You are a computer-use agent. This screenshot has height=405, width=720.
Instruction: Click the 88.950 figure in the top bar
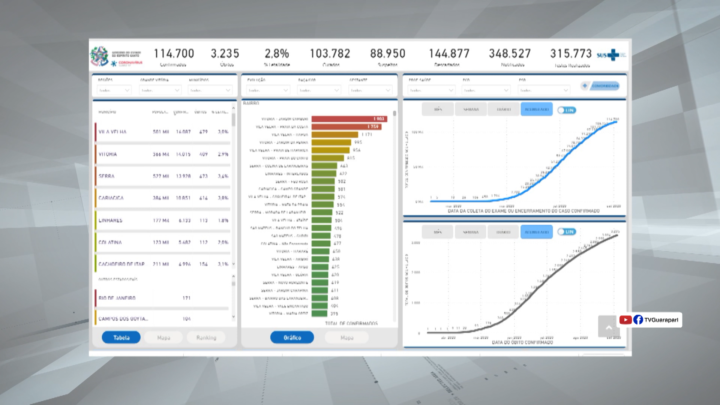pos(388,54)
